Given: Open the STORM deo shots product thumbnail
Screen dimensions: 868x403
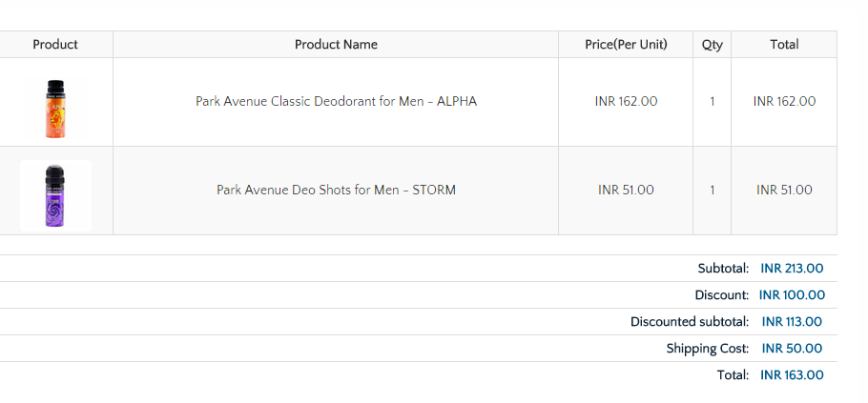Looking at the screenshot, I should coord(55,195).
